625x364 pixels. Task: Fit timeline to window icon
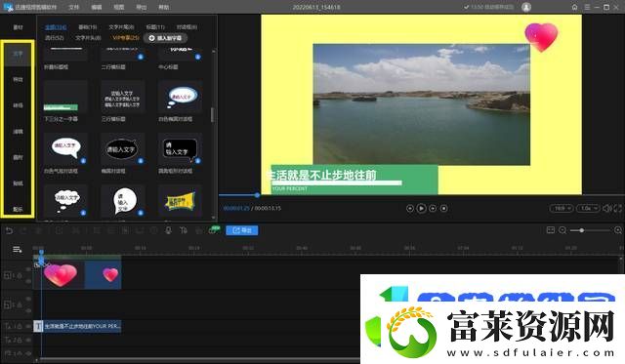(551, 230)
